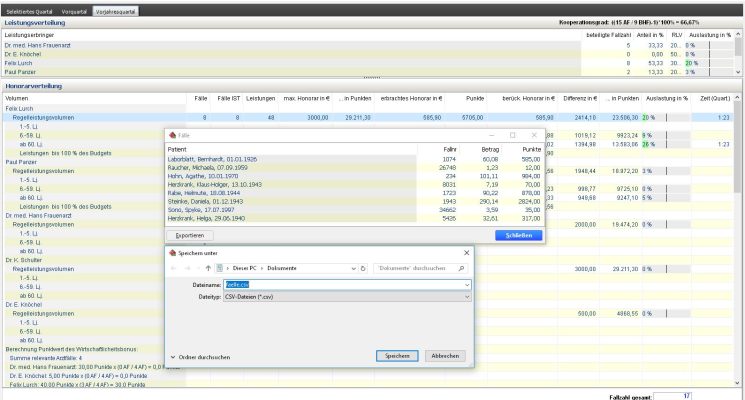This screenshot has height=400, width=745.
Task: Click the PC icon in the address bar
Action: pyautogui.click(x=220, y=268)
